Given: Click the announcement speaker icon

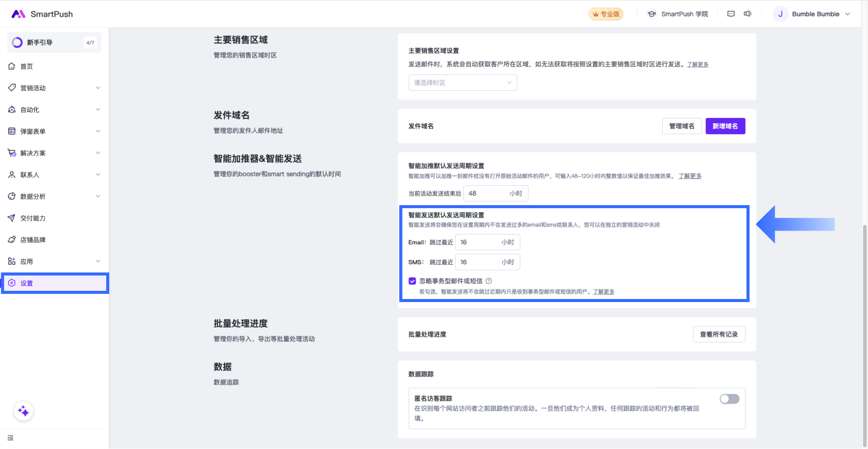Looking at the screenshot, I should (x=748, y=14).
